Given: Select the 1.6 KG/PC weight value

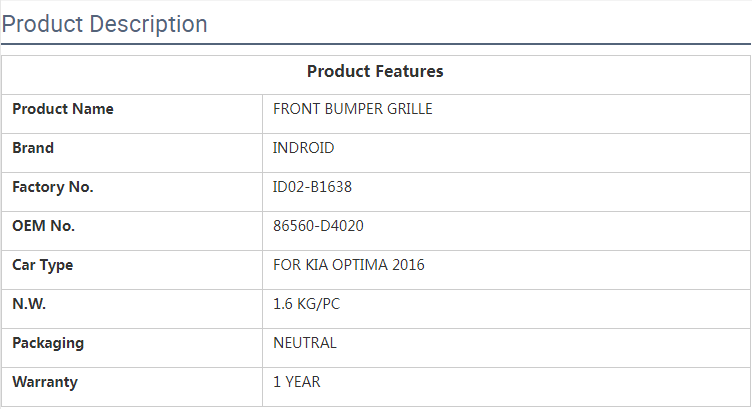Looking at the screenshot, I should [307, 304].
